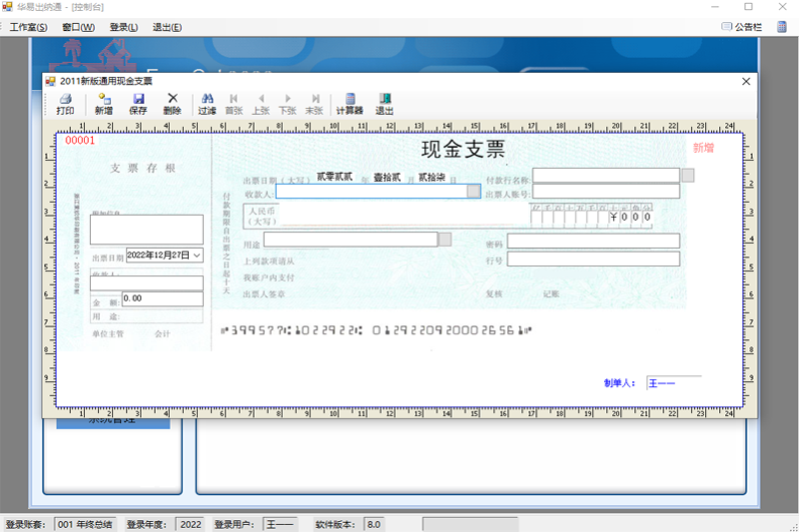Image resolution: width=799 pixels, height=532 pixels.
Task: Click the 用途 purpose input field
Action: point(351,240)
